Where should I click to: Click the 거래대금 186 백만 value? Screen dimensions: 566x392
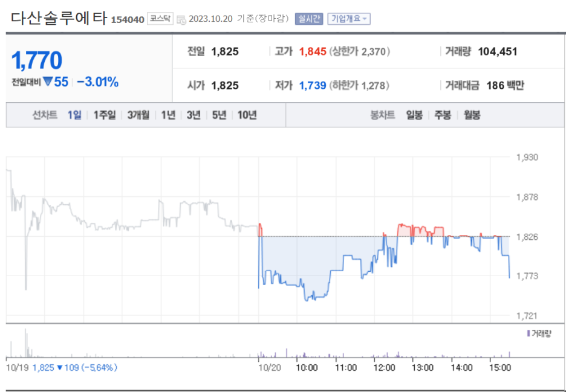pos(505,86)
